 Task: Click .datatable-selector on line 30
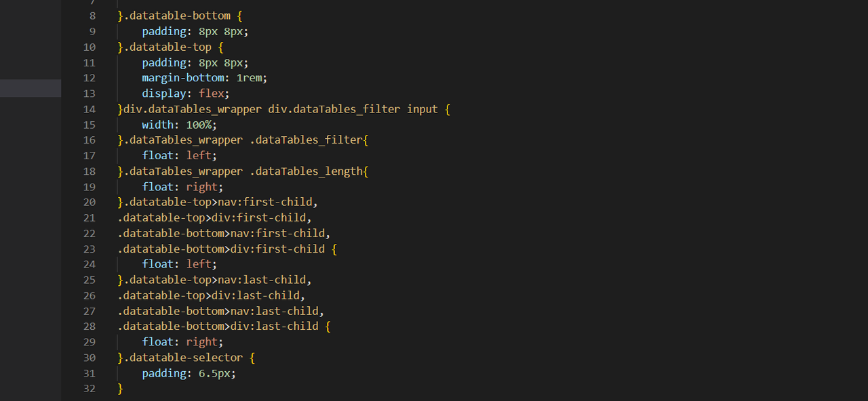[x=183, y=358]
